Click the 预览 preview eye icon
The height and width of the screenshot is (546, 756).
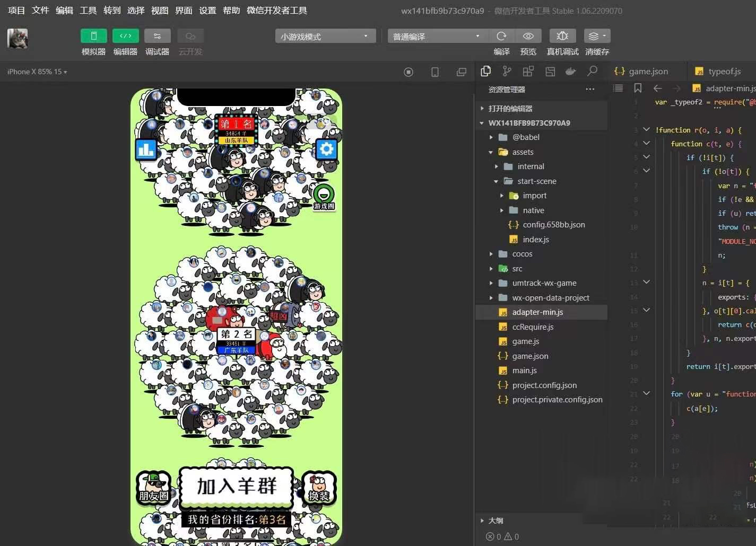[528, 36]
